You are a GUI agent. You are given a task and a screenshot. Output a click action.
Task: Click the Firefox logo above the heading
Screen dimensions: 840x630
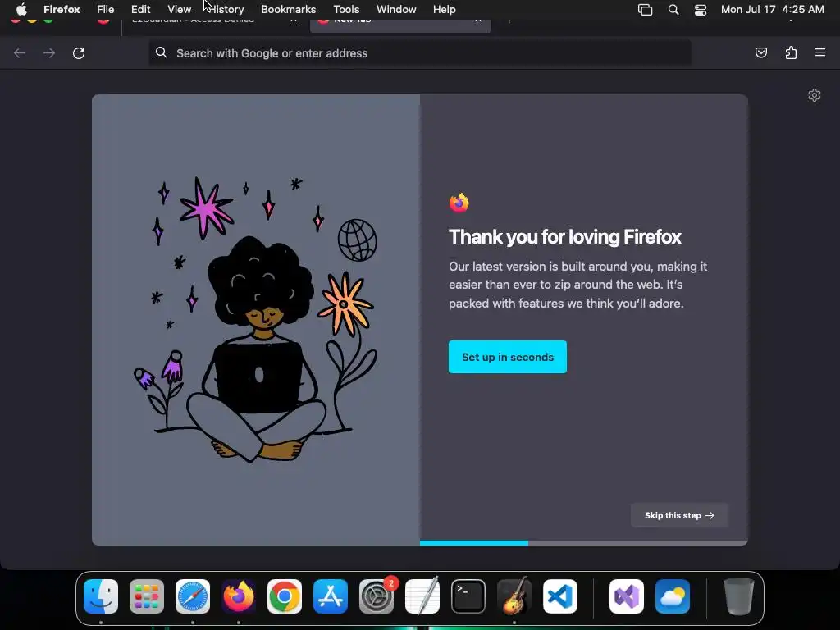click(459, 203)
